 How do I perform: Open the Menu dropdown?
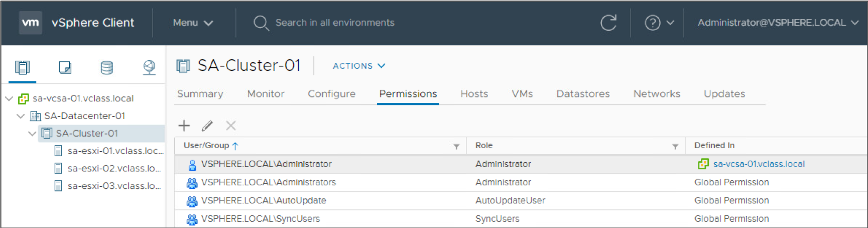pos(193,23)
